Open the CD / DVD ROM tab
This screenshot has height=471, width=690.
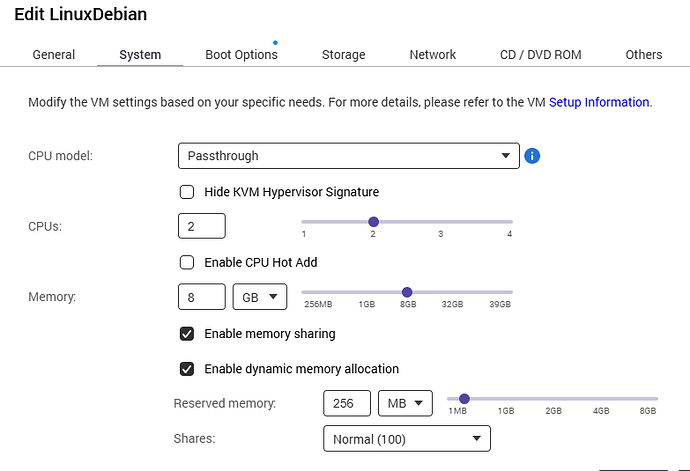pos(540,55)
